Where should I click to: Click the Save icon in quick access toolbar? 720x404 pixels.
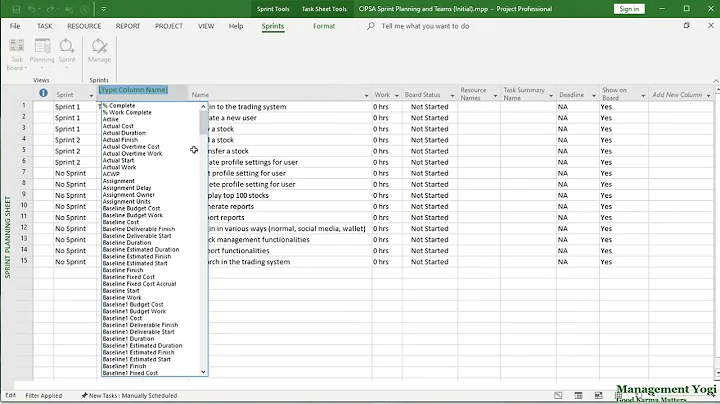16,9
